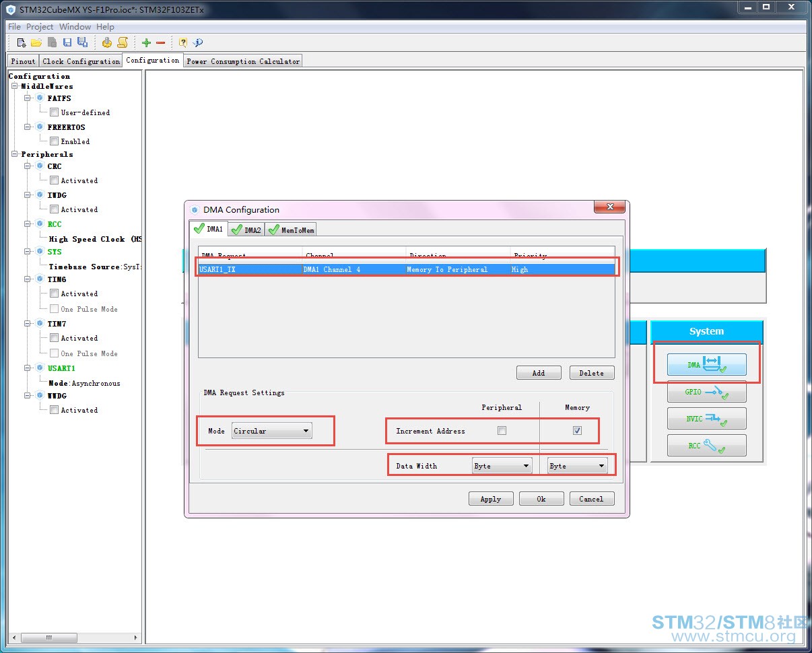Switch to MemToMem tab in dialog

click(292, 230)
